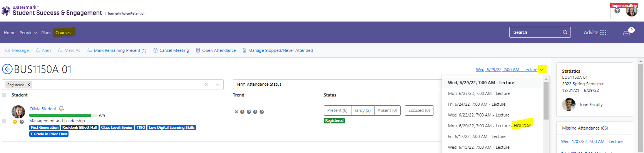
Task: Click the Tardy (2) status button
Action: click(x=363, y=110)
